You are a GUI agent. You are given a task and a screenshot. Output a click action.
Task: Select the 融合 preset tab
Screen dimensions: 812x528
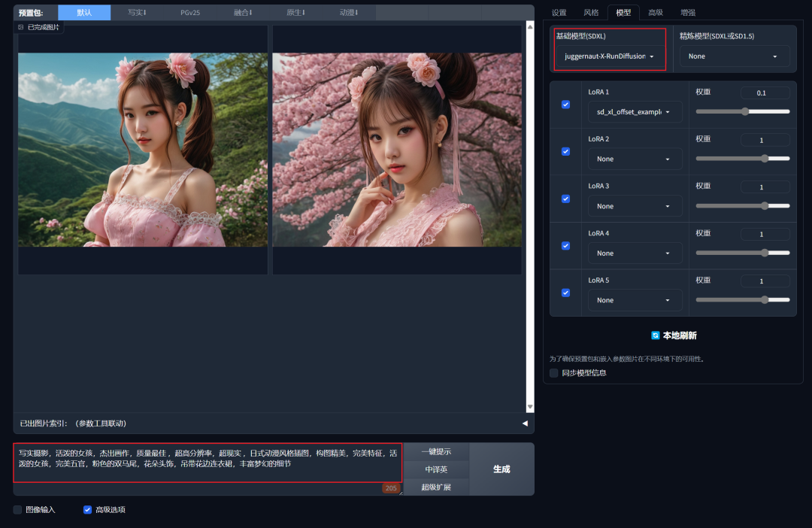tap(243, 13)
